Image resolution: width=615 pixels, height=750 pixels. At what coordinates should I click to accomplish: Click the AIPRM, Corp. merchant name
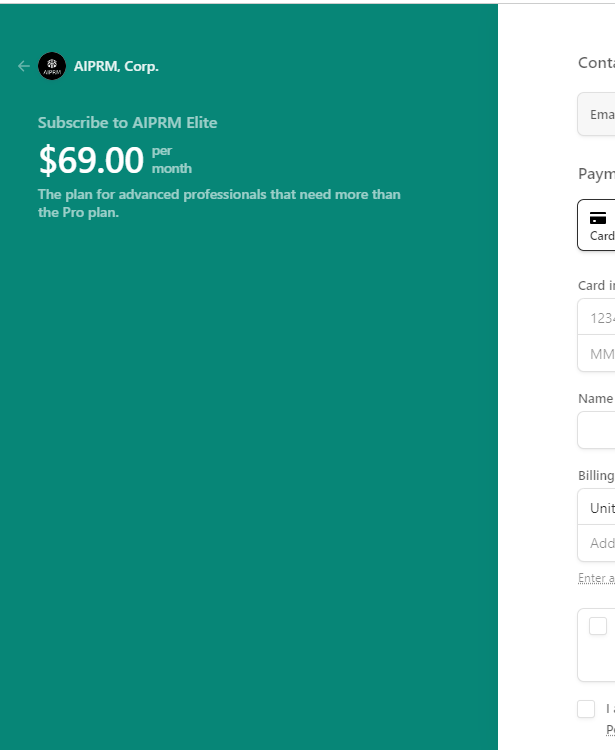pos(116,67)
